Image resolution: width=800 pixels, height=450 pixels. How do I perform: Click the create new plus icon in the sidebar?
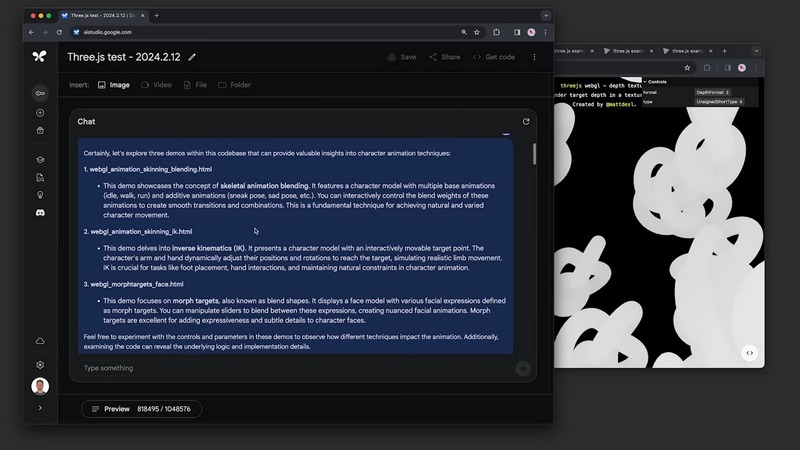(x=40, y=113)
